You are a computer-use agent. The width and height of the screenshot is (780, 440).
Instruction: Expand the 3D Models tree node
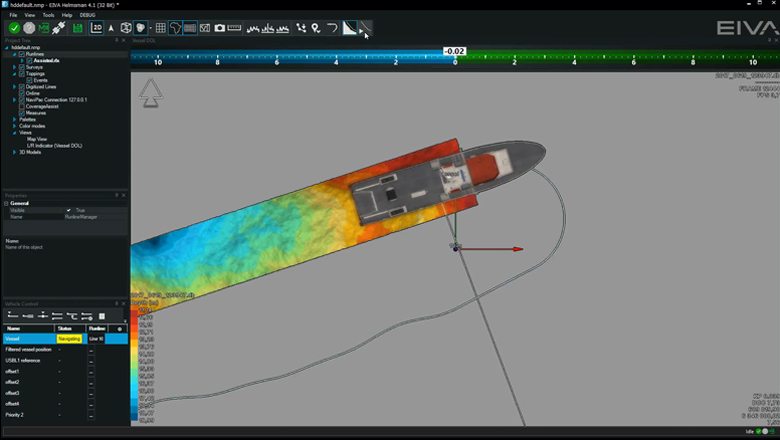[x=14, y=152]
